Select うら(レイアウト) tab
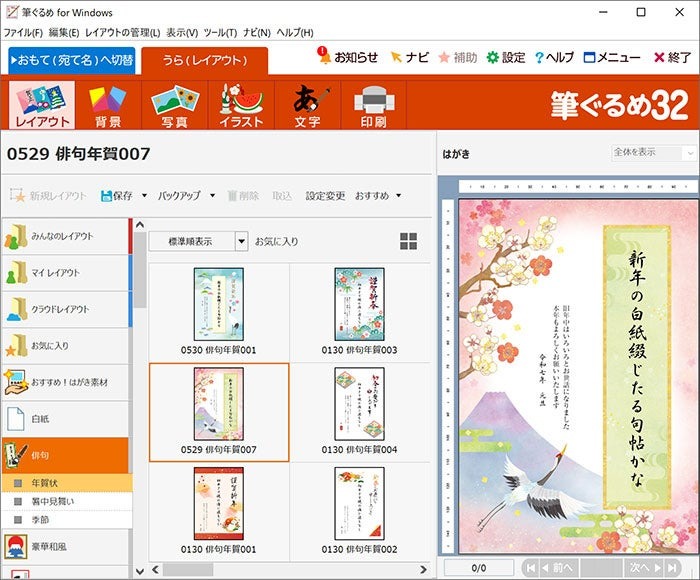The image size is (700, 580). 204,61
